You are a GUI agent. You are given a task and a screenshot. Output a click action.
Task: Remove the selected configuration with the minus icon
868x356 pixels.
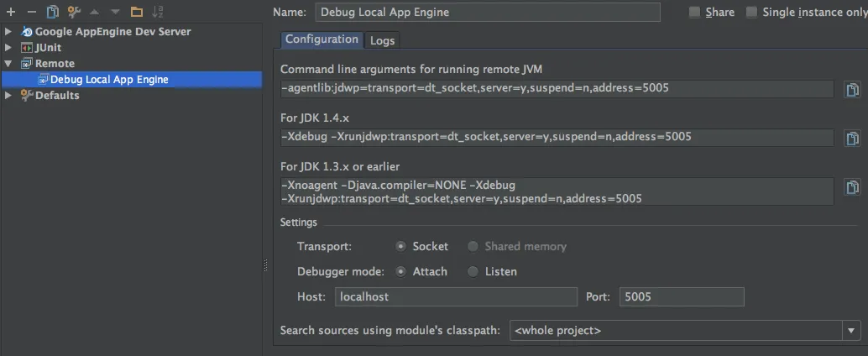pos(31,12)
